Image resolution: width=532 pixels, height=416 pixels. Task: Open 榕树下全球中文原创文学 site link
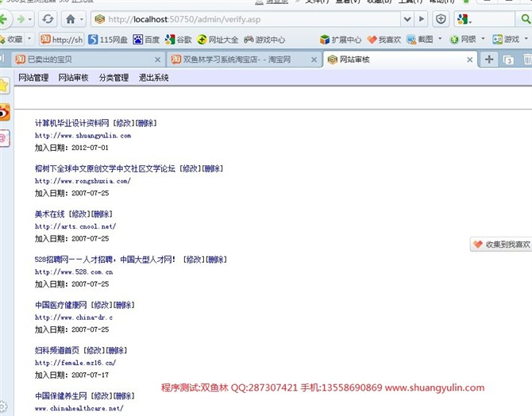point(105,168)
